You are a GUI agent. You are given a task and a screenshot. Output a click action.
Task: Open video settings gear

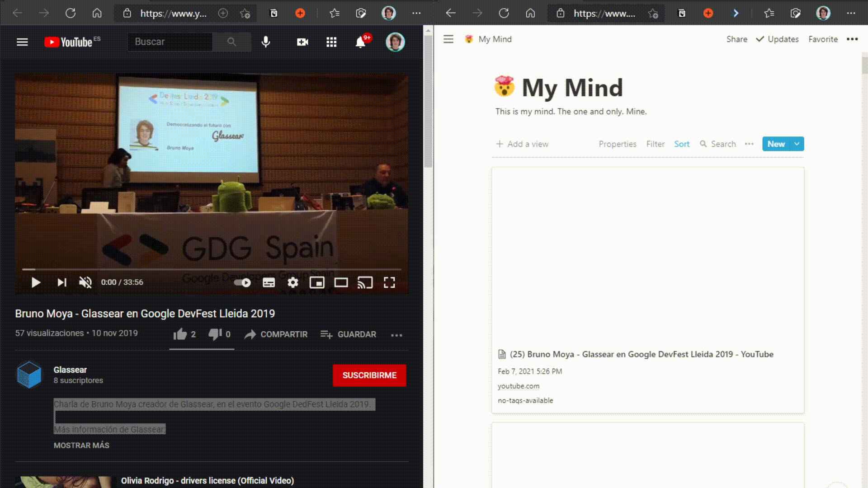(293, 282)
